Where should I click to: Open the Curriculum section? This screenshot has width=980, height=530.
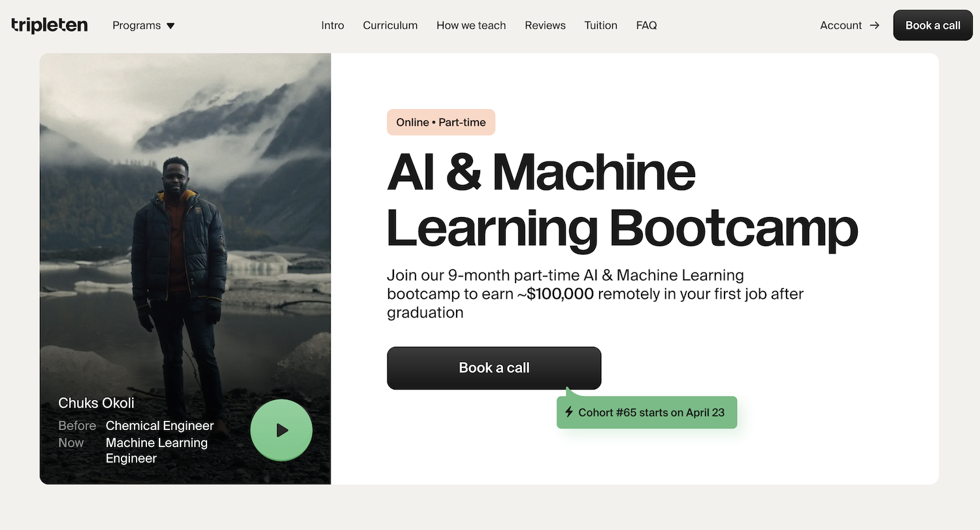pyautogui.click(x=390, y=25)
